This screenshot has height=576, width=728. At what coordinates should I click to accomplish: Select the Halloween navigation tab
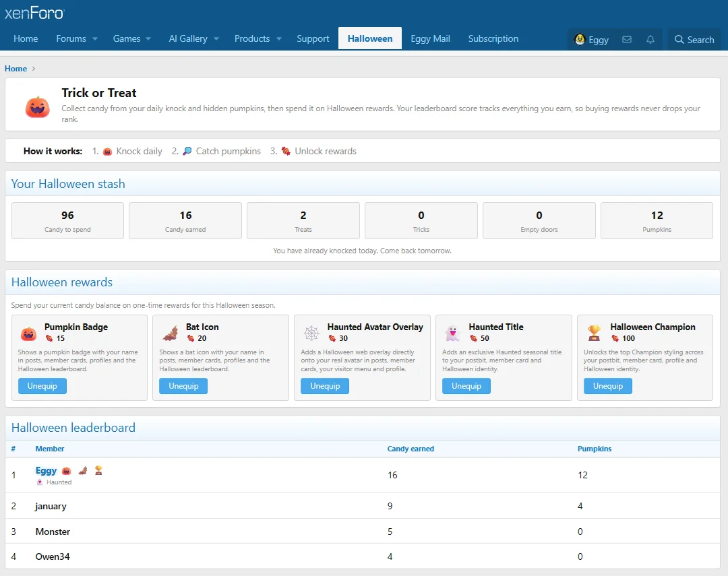370,38
